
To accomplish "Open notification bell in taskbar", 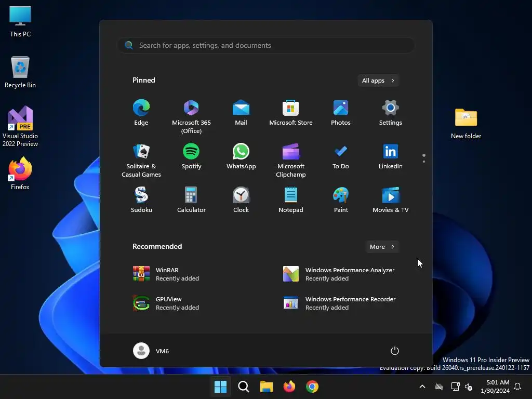I will point(518,387).
